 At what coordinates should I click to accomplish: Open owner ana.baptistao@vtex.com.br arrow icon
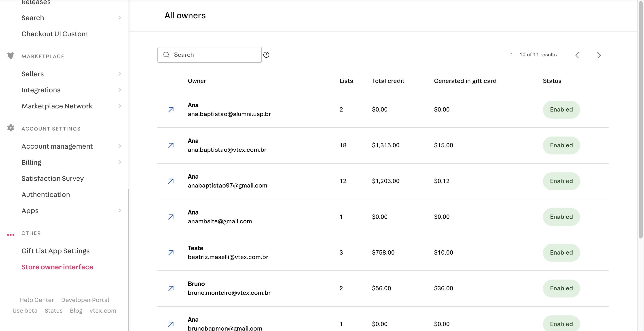(x=171, y=145)
